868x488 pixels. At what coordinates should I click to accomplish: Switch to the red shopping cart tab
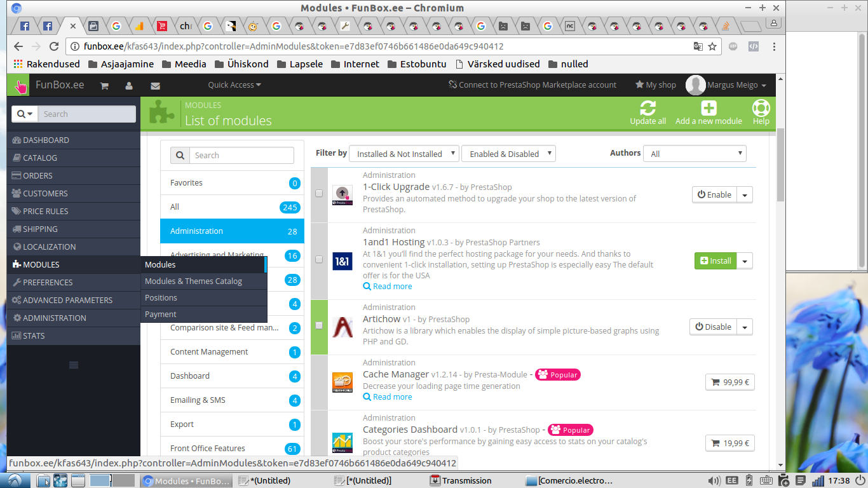[x=162, y=26]
